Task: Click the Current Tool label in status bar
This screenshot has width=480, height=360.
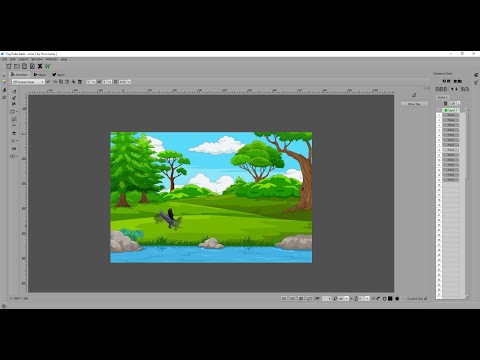Action: [x=415, y=298]
